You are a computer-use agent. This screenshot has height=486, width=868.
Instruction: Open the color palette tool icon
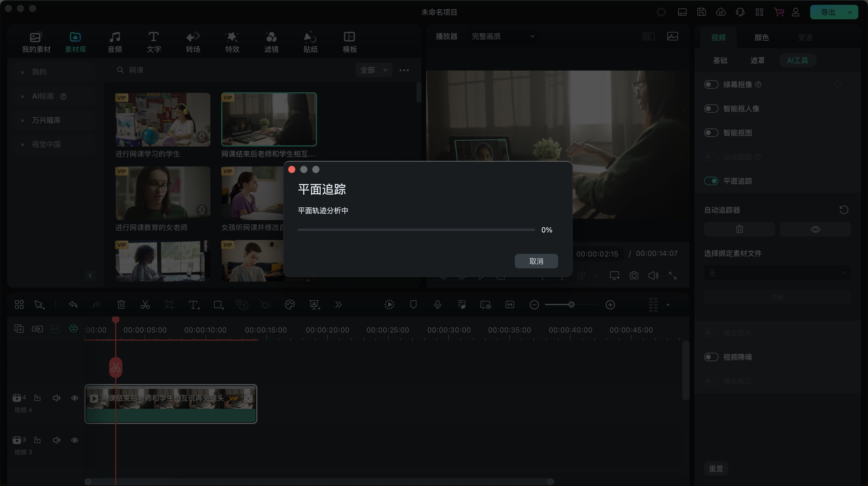coord(290,305)
